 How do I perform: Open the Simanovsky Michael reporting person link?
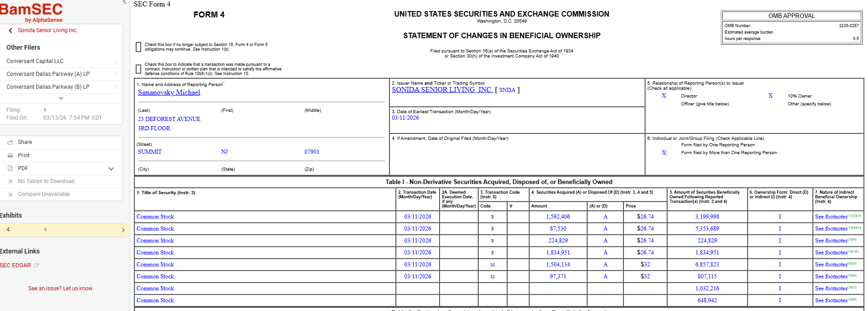click(169, 92)
